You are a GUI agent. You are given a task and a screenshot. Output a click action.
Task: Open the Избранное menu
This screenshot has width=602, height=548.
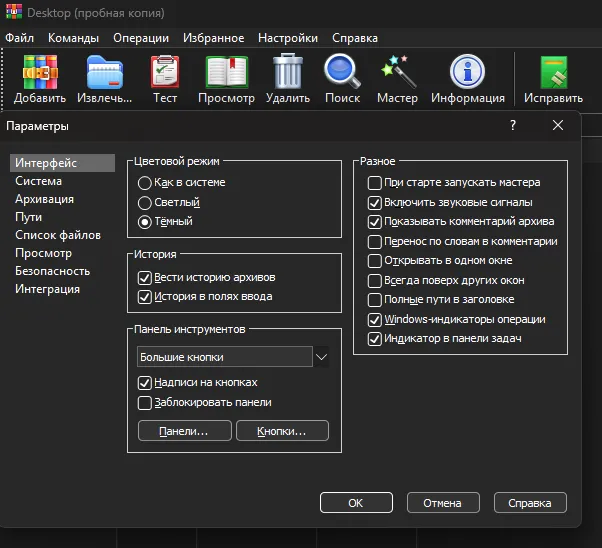(x=213, y=38)
